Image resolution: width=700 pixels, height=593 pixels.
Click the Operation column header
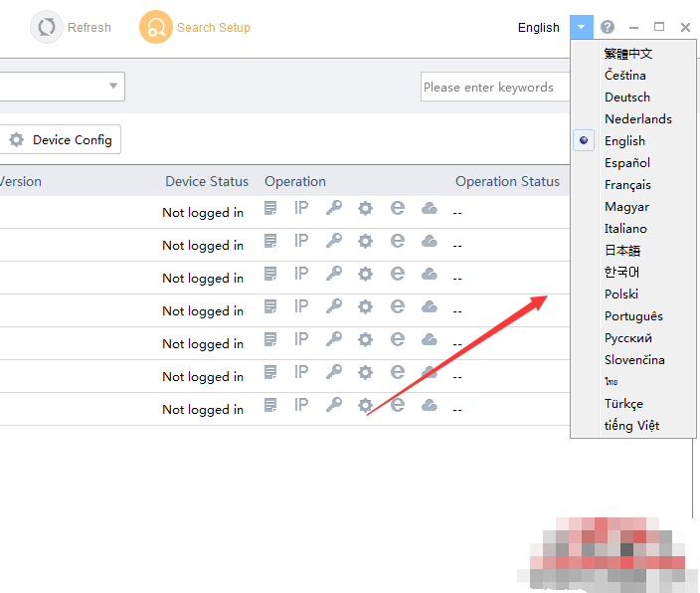[x=295, y=181]
